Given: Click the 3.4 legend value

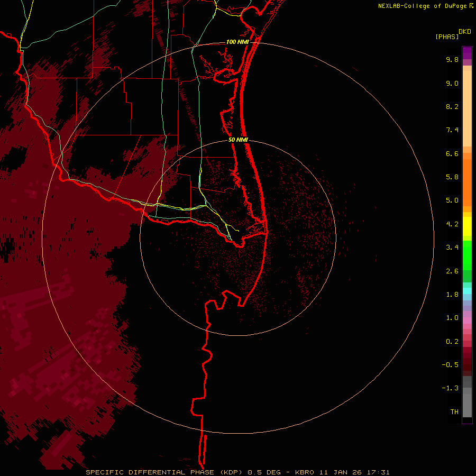Looking at the screenshot, I should [x=452, y=248].
